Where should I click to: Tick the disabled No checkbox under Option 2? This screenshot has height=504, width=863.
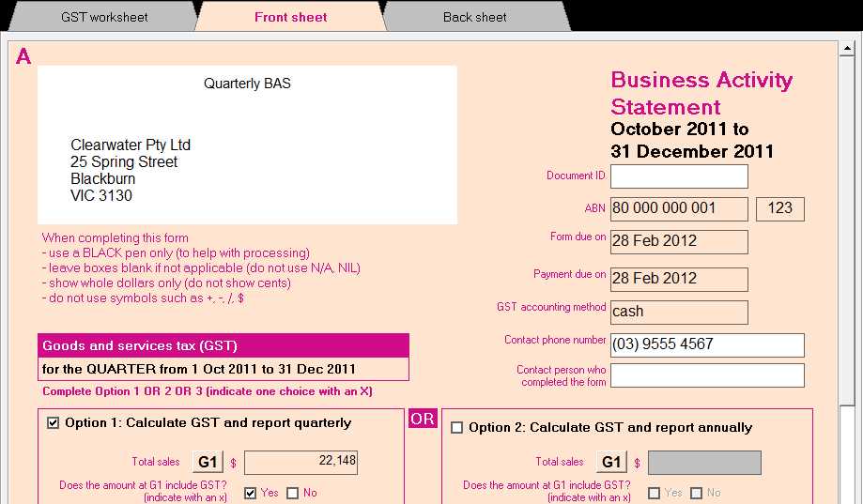(x=696, y=493)
